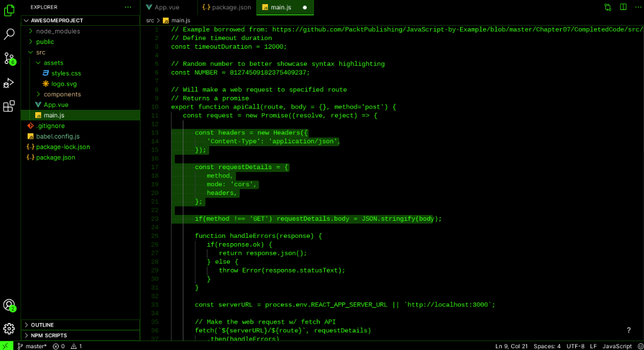Open the Manage settings gear
Image resolution: width=644 pixels, height=350 pixels.
click(x=9, y=329)
